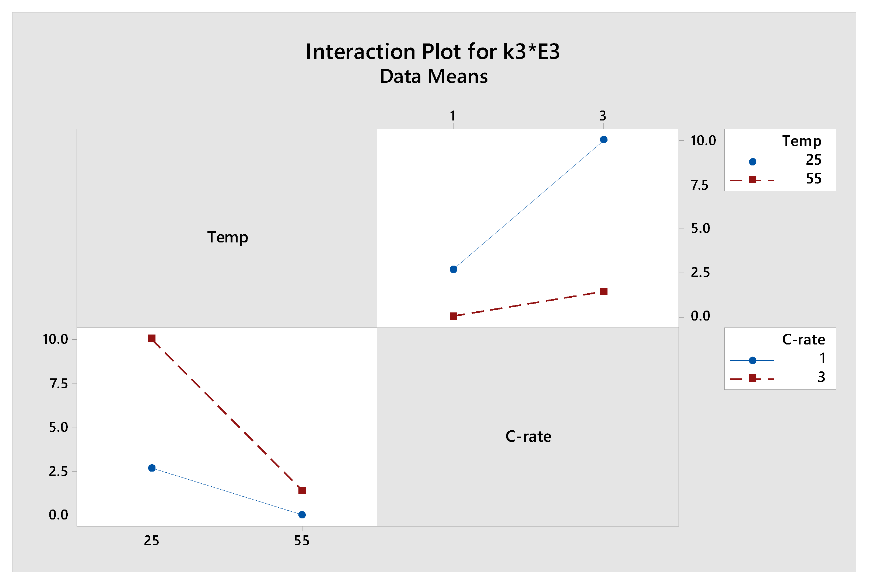This screenshot has width=872, height=588.
Task: Select the red square at Temp 25 in the lower-left panel
Action: pyautogui.click(x=152, y=338)
